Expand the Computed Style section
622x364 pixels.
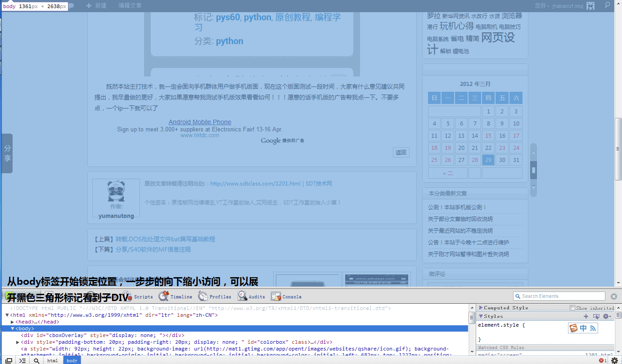tap(481, 308)
